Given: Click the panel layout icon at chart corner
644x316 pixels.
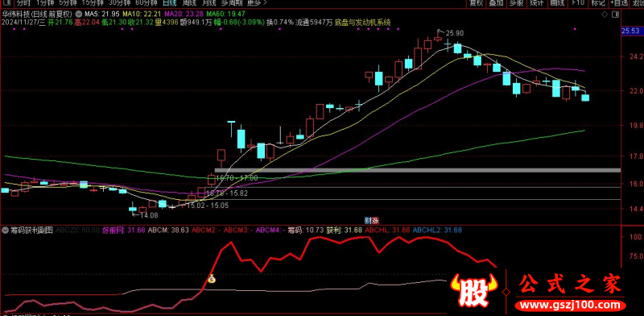Looking at the screenshot, I should click(x=615, y=15).
